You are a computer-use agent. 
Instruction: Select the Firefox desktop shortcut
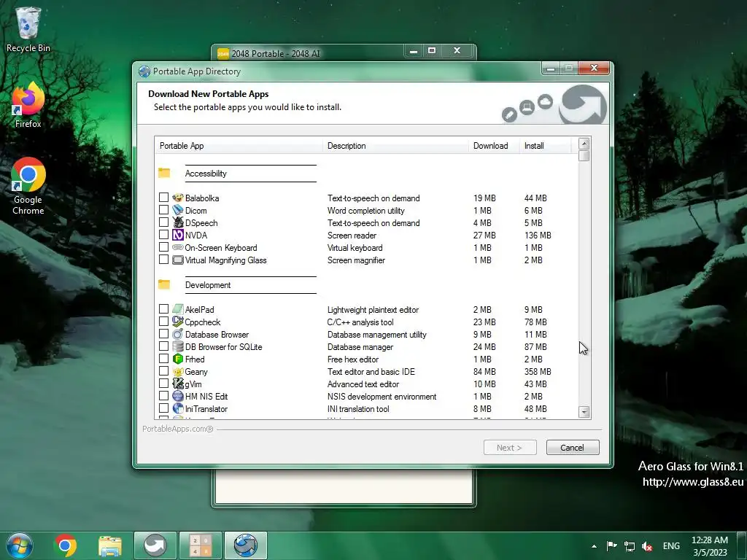pos(28,105)
